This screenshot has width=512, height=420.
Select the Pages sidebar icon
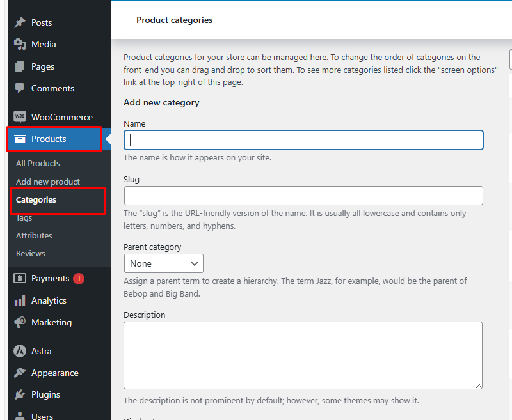19,66
